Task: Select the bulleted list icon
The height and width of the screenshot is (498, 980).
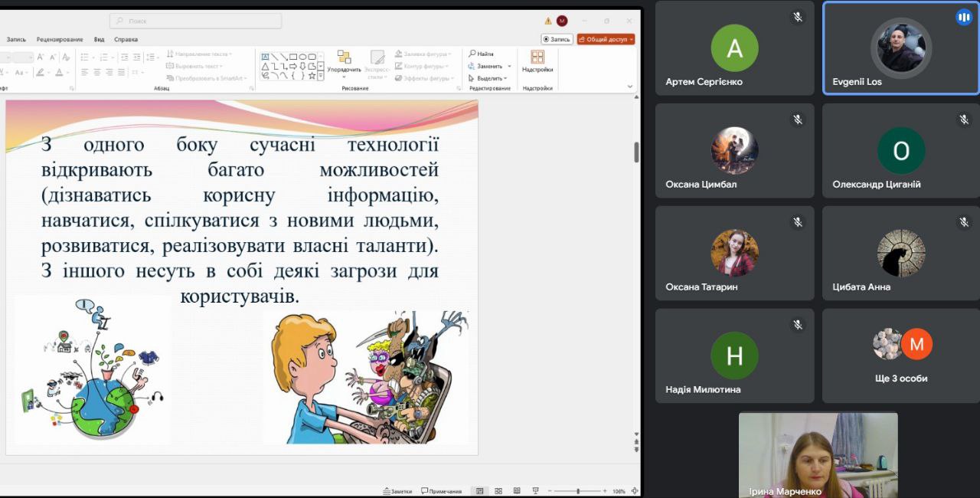Action: pyautogui.click(x=84, y=57)
